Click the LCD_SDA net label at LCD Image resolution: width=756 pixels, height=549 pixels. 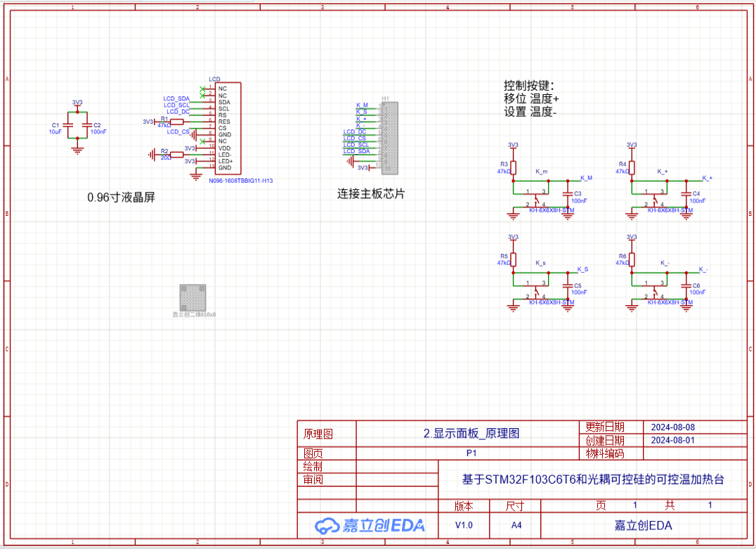coord(176,98)
